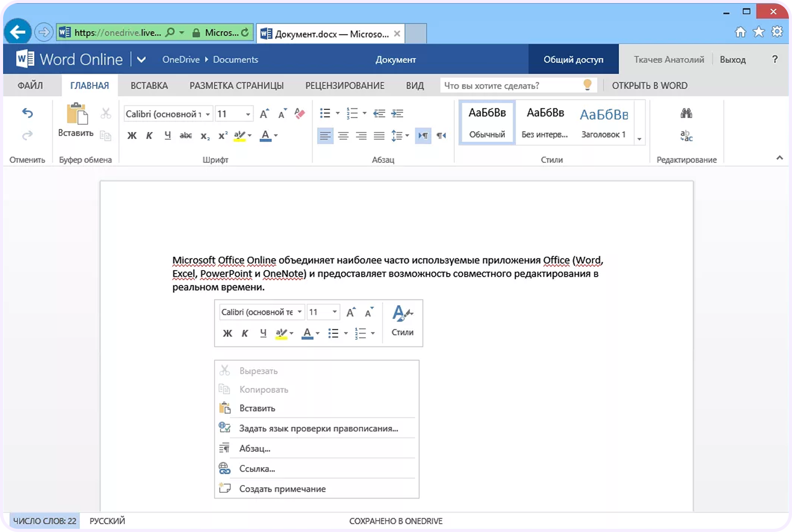792x532 pixels.
Task: Open the Стили button in the mini toolbar
Action: [x=403, y=321]
